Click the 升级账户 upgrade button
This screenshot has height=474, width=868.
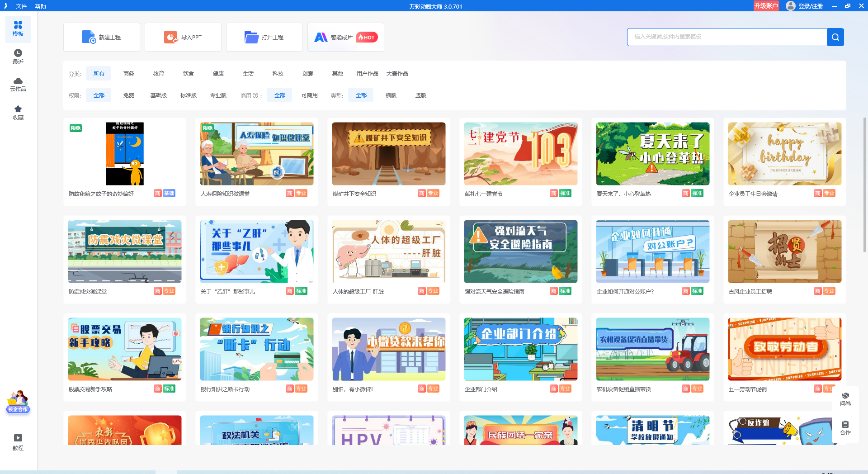(766, 6)
